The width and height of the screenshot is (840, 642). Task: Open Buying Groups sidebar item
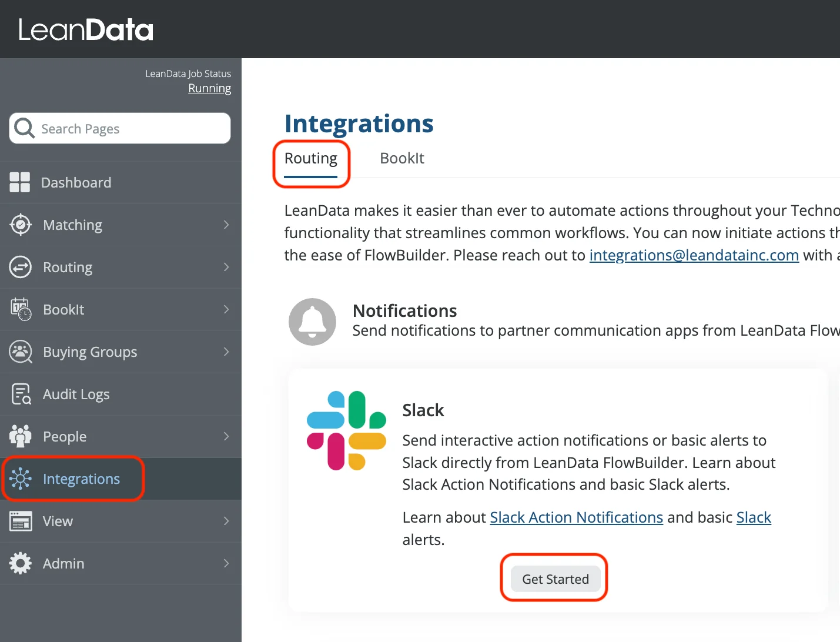coord(121,352)
